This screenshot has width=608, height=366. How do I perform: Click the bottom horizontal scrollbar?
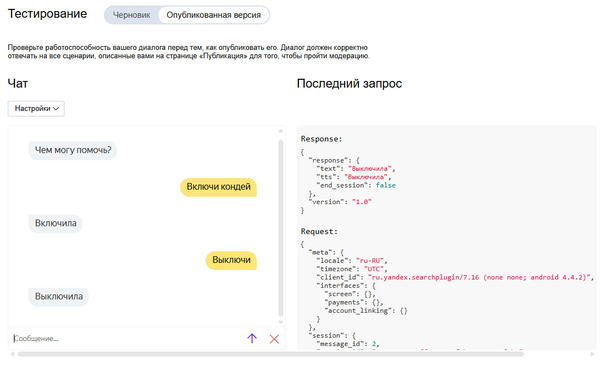point(271,354)
